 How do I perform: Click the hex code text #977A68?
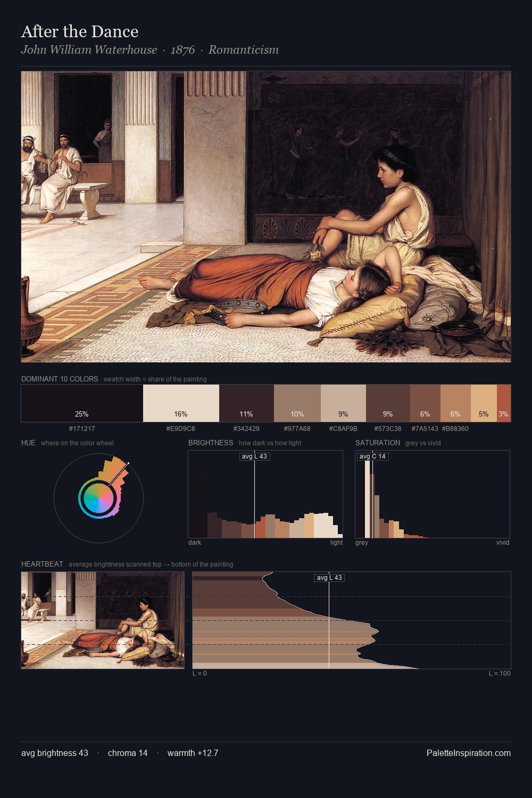297,428
